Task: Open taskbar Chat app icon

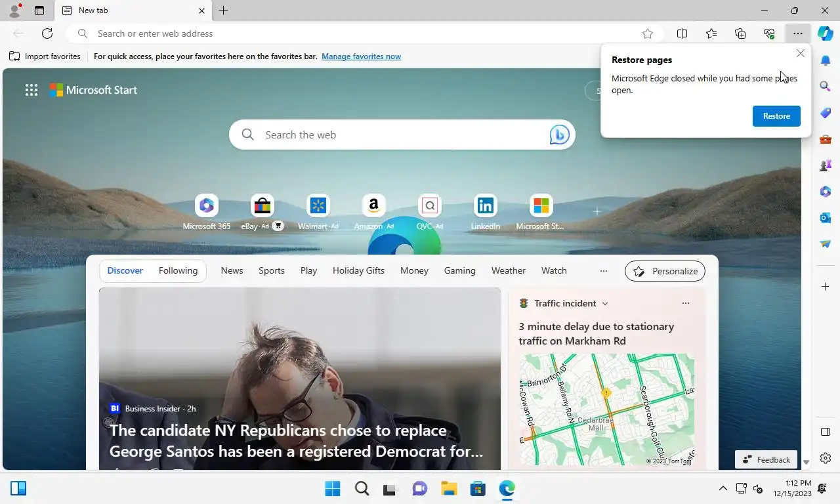Action: tap(419, 488)
